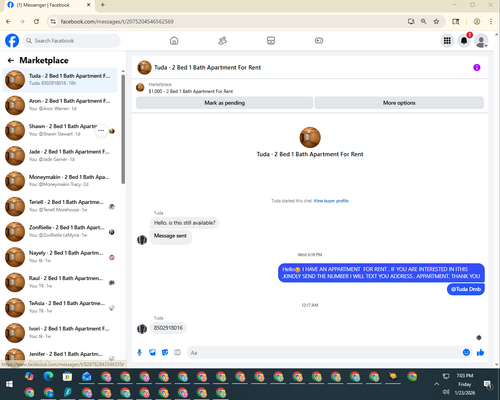Click the @Tuda Dmb mention bubble
Screen dimensions: 500x400
click(466, 289)
